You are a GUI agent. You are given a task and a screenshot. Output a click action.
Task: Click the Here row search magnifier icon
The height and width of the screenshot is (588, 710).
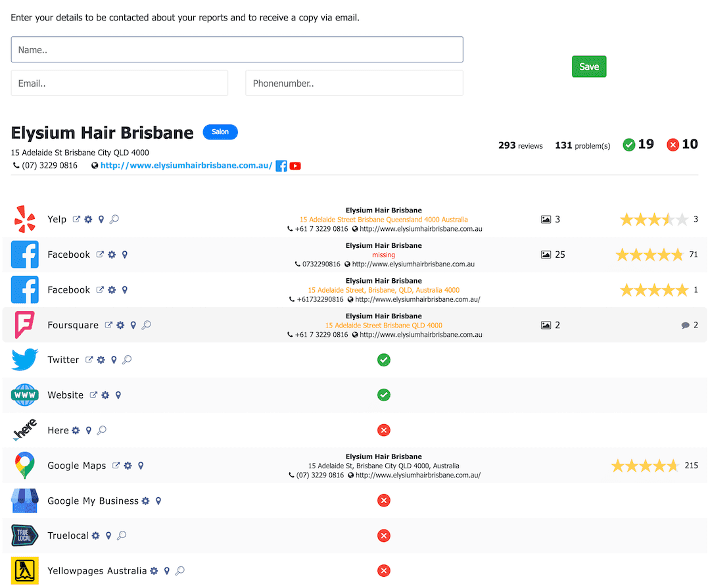[x=102, y=430]
